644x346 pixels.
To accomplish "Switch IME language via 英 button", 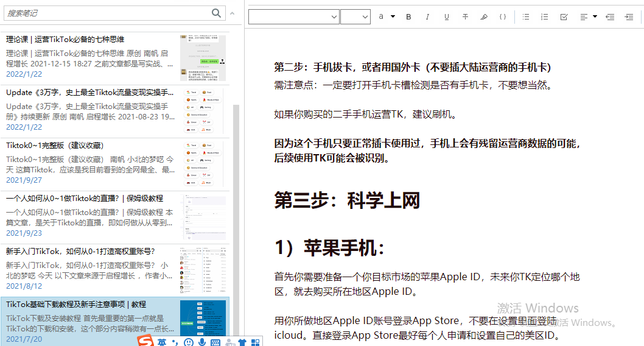I will 162,342.
